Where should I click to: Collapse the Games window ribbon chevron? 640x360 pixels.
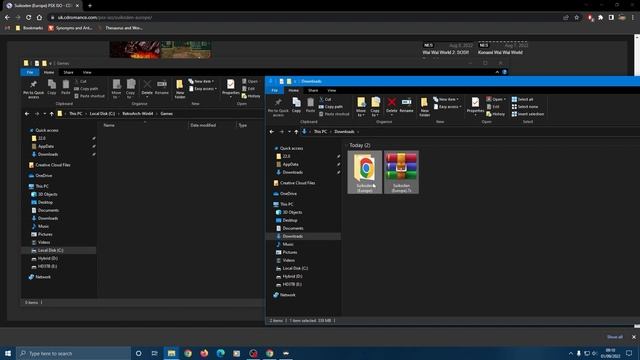tap(497, 72)
